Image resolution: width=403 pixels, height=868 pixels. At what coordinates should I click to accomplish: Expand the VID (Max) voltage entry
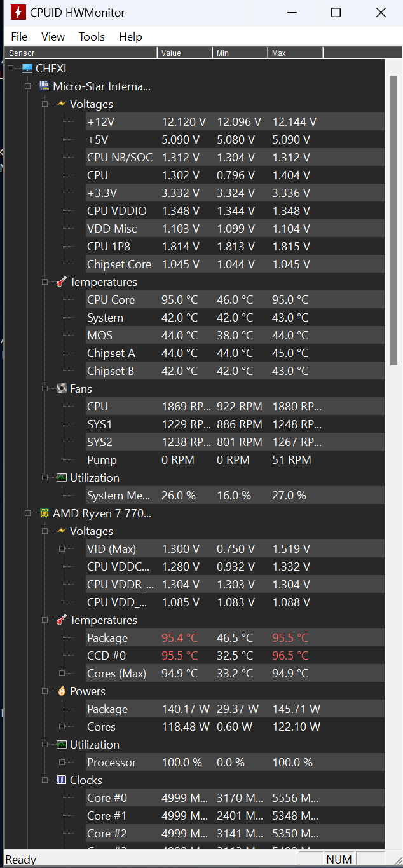(62, 548)
